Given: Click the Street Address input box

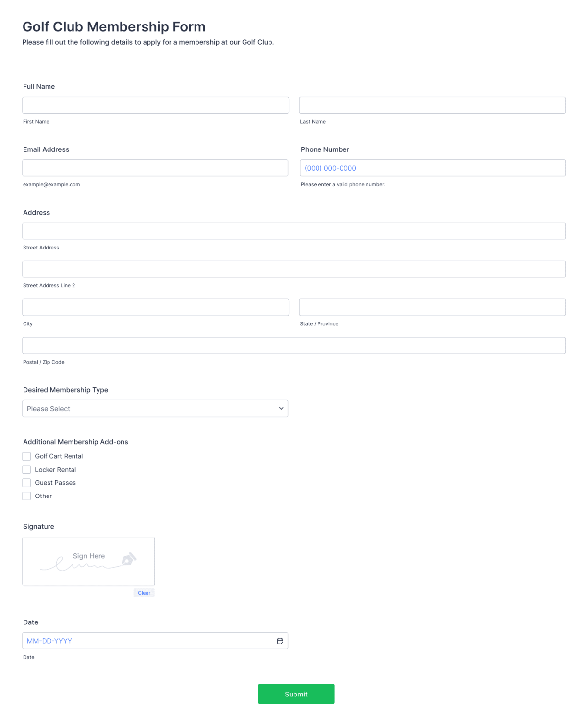Looking at the screenshot, I should coord(294,230).
